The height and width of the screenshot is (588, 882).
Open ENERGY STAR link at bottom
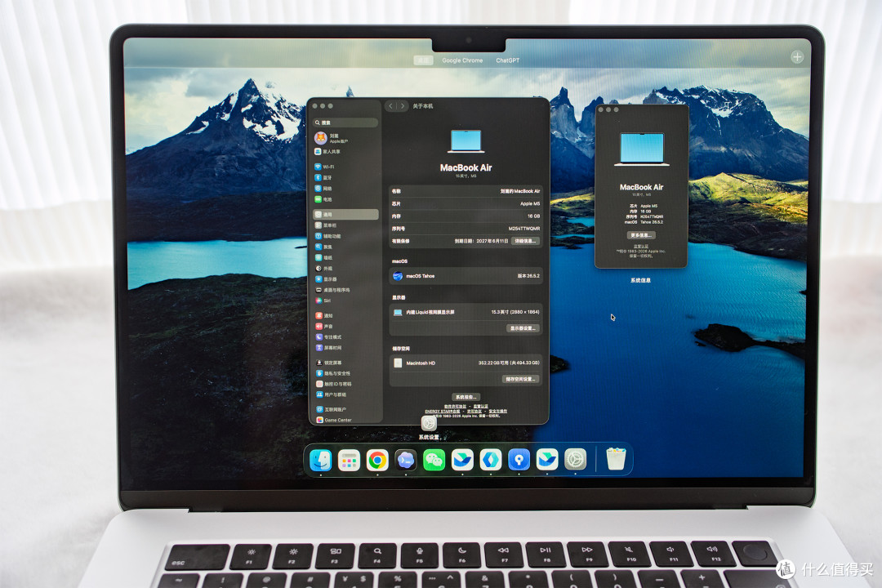coord(442,412)
